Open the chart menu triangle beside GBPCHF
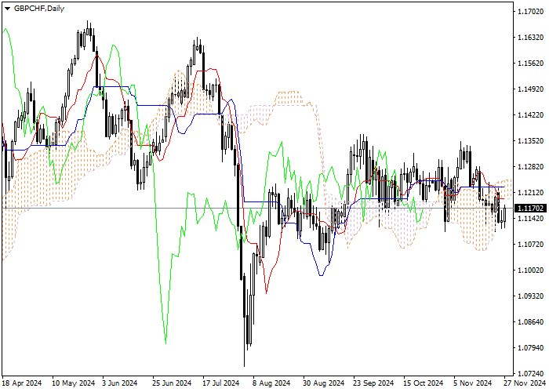Image resolution: width=549 pixels, height=392 pixels. point(7,9)
